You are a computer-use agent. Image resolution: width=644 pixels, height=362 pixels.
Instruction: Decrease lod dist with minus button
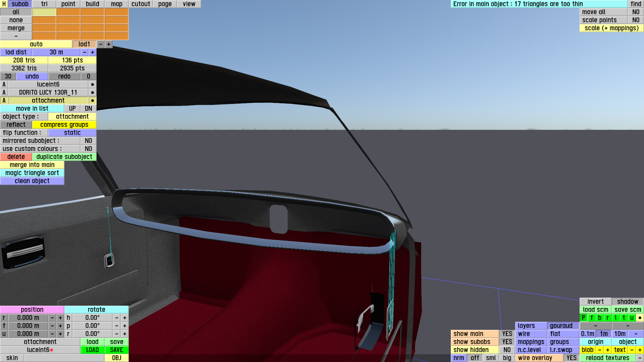pyautogui.click(x=85, y=52)
